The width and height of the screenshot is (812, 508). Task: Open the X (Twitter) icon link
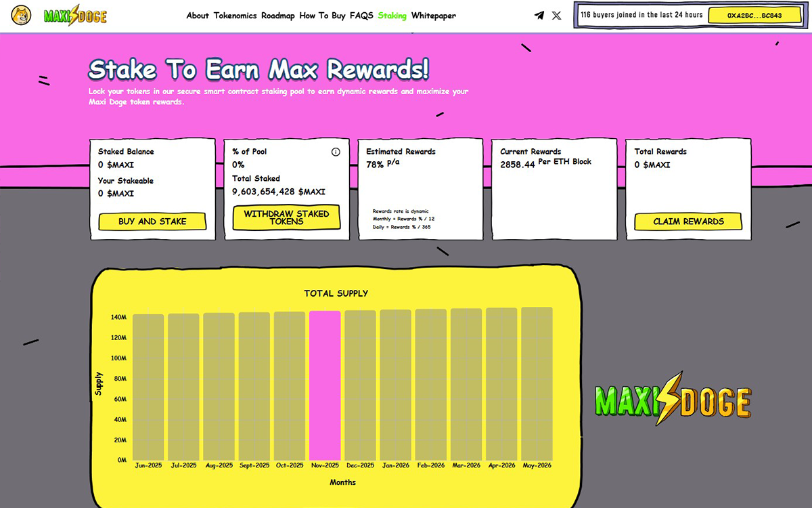tap(556, 16)
